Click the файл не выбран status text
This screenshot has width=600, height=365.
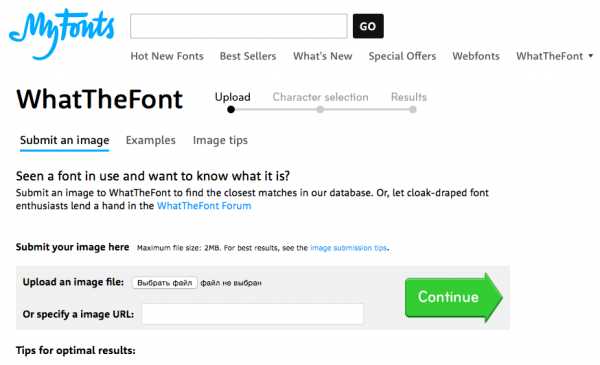tap(231, 283)
